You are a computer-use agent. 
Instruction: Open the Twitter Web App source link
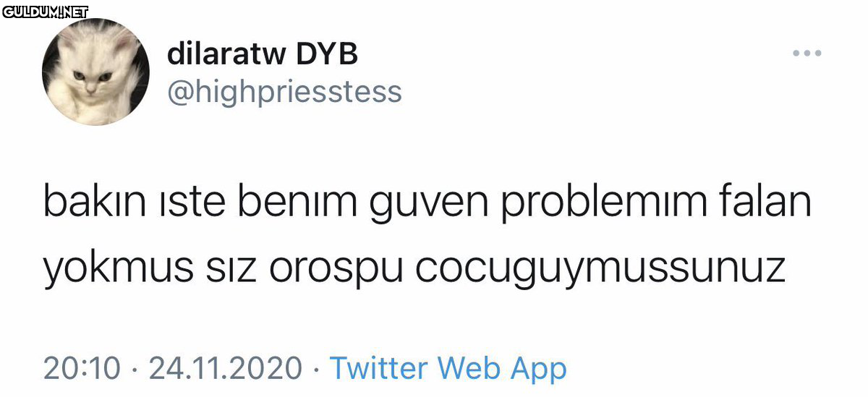pyautogui.click(x=448, y=368)
